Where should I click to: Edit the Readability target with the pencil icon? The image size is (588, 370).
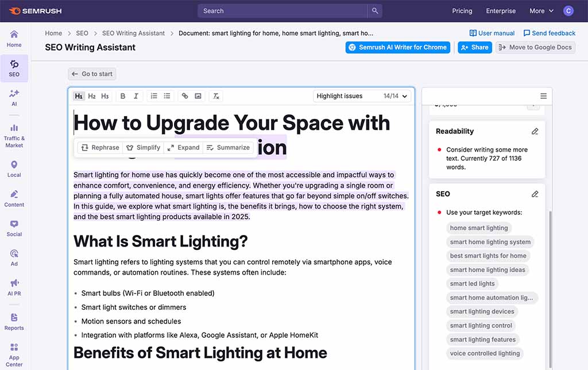(x=535, y=131)
